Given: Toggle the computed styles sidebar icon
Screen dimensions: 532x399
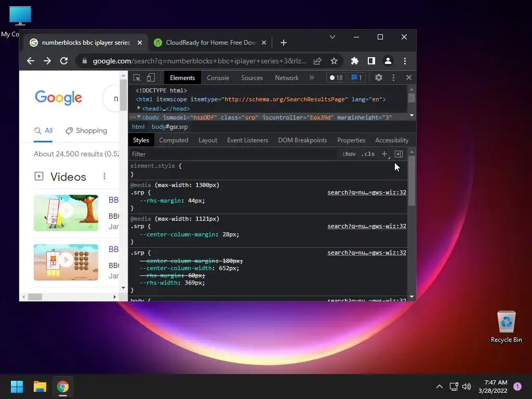Looking at the screenshot, I should coord(398,154).
